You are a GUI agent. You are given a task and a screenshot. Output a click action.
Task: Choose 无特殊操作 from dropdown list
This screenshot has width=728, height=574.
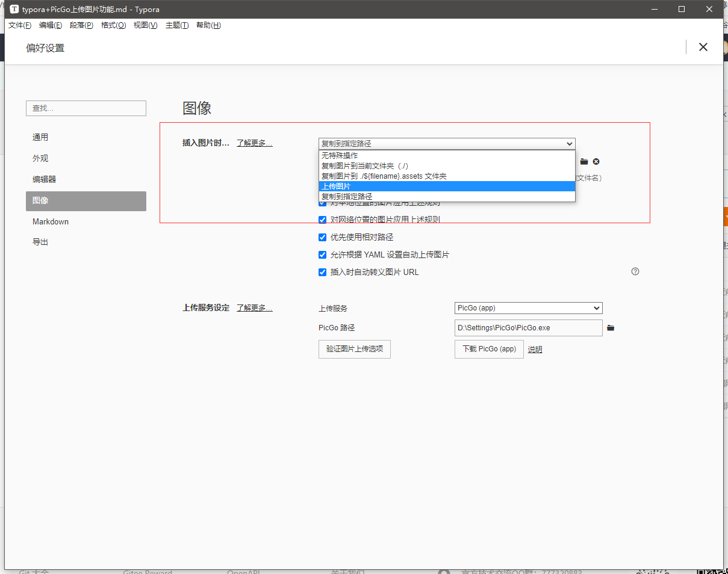point(447,155)
